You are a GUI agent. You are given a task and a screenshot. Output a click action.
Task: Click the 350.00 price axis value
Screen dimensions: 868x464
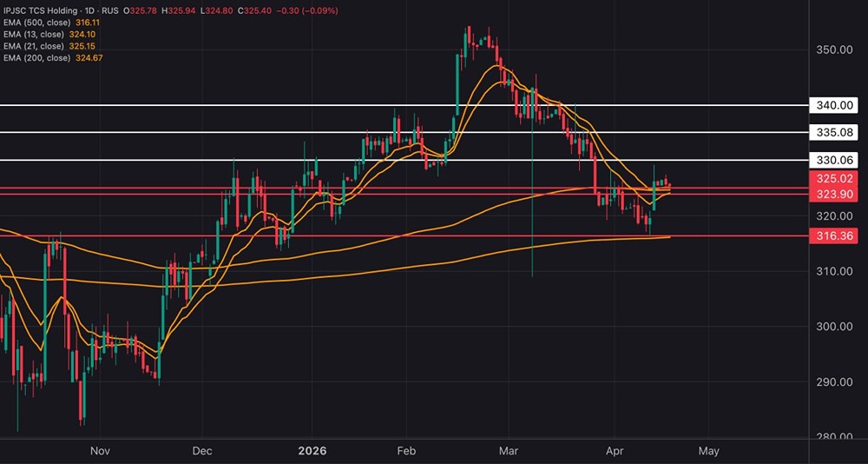[833, 50]
